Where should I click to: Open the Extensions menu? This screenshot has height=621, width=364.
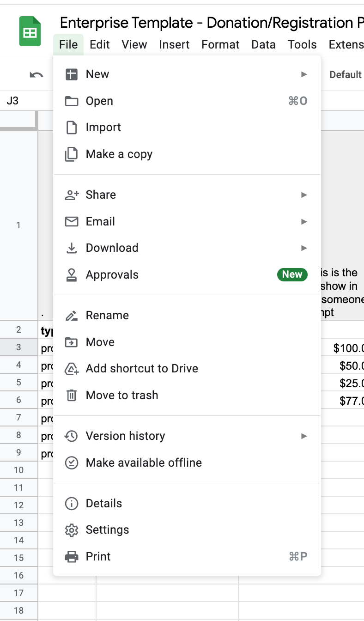[346, 45]
